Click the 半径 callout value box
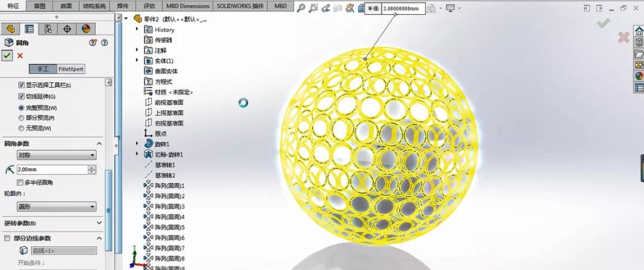This screenshot has height=270, width=644. (x=403, y=8)
